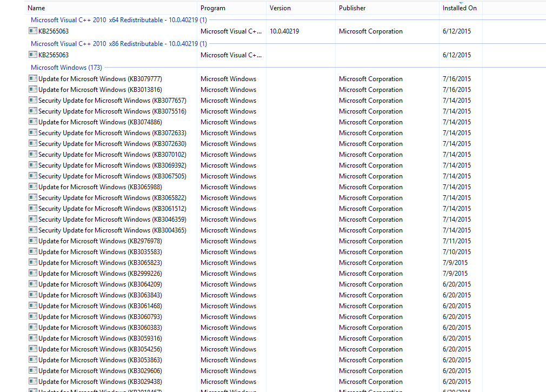Viewport: 546px width, 392px height.
Task: Click the icon next to Update KB3074886
Action: click(x=33, y=122)
